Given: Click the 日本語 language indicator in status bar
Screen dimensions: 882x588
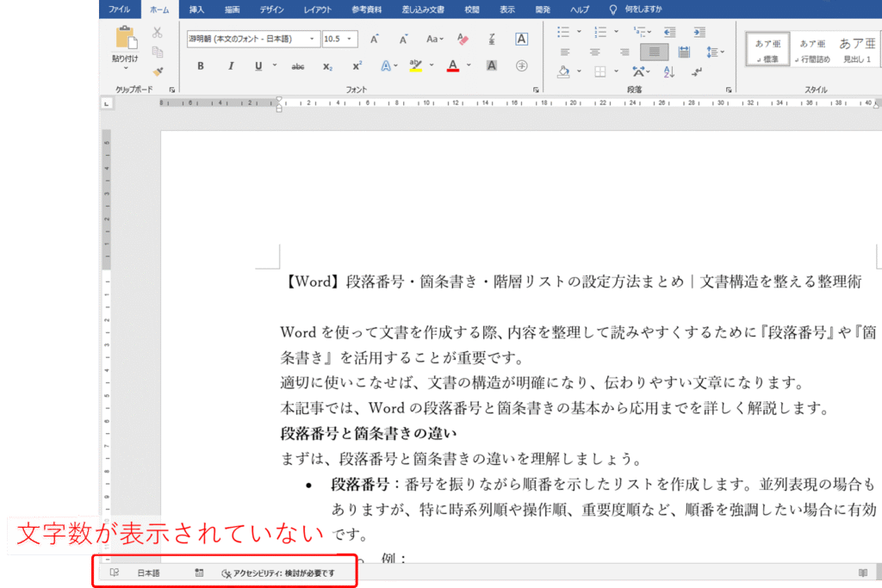Looking at the screenshot, I should [x=148, y=573].
